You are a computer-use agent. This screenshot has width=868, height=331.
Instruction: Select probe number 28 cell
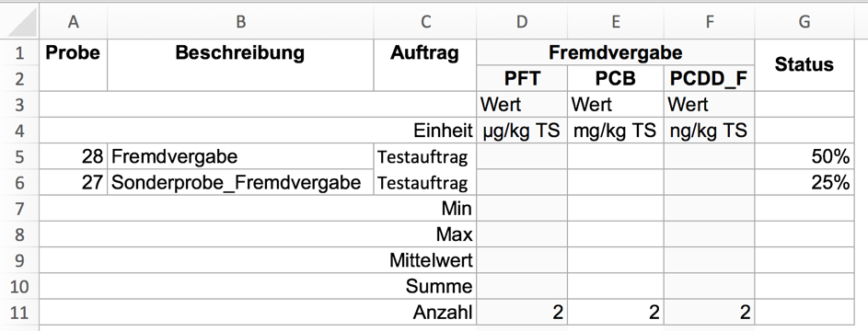click(x=73, y=157)
